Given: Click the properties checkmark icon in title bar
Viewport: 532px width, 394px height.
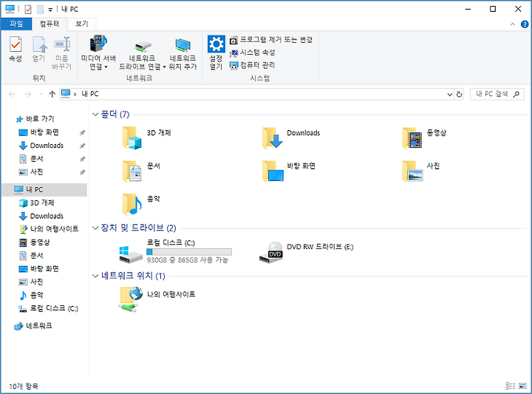Looking at the screenshot, I should [x=28, y=9].
